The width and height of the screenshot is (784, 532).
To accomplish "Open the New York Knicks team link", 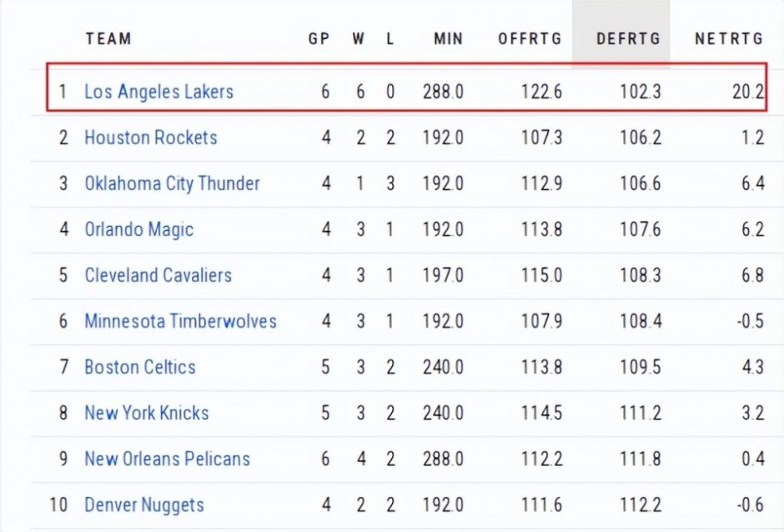I will point(147,413).
